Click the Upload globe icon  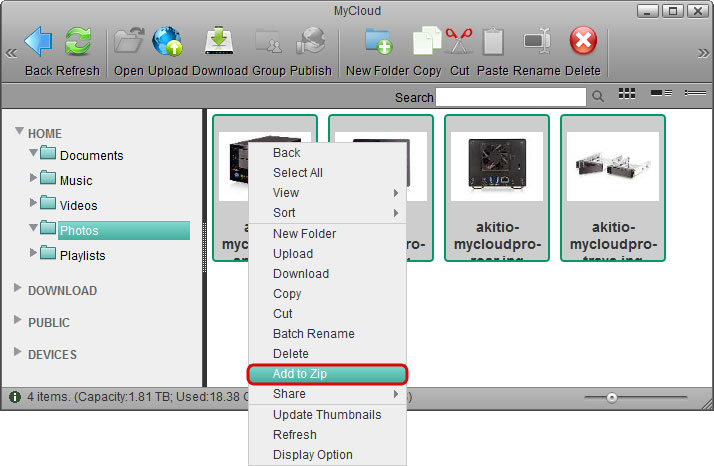(x=167, y=42)
